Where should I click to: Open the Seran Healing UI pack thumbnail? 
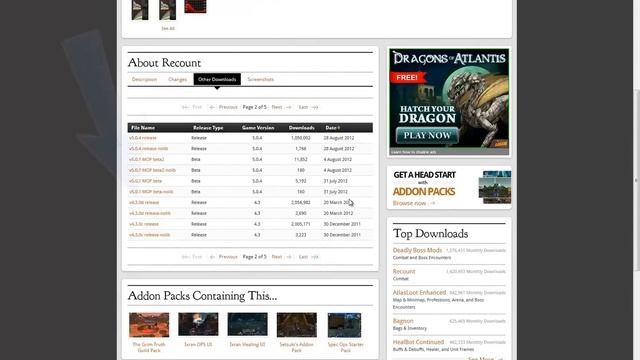(x=247, y=325)
